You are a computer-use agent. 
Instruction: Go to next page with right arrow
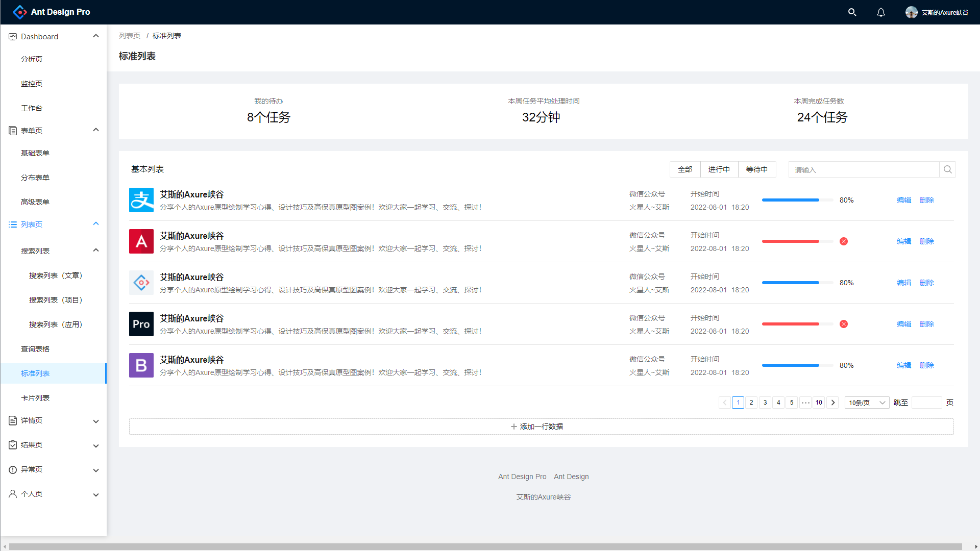[x=832, y=403]
